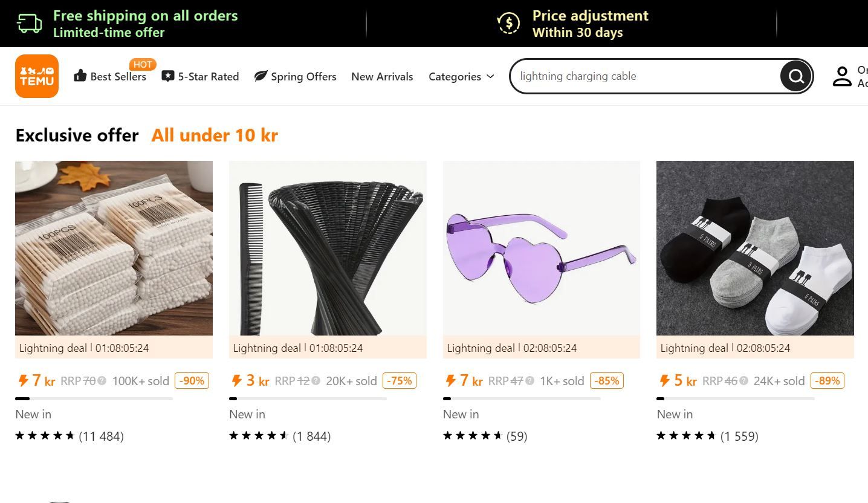Screen dimensions: 868x503
Task: Click the "Exclusive offer" heading link
Action: (x=77, y=135)
